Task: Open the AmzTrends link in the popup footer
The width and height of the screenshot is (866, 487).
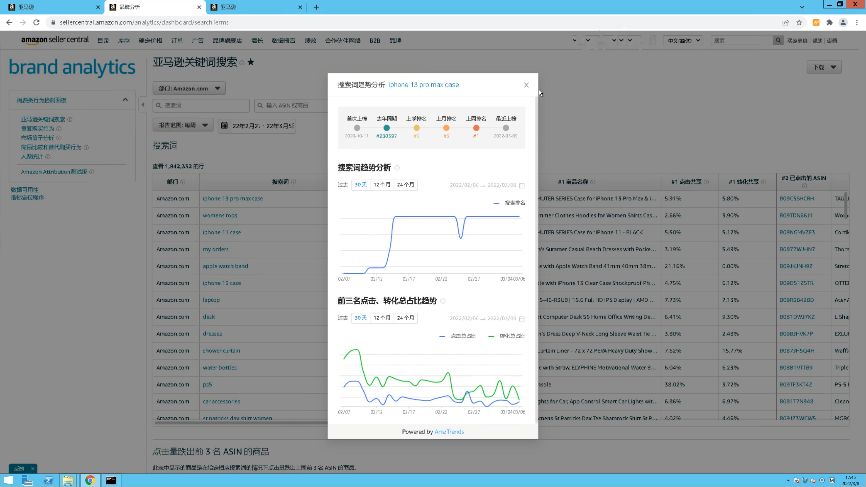Action: pyautogui.click(x=449, y=432)
